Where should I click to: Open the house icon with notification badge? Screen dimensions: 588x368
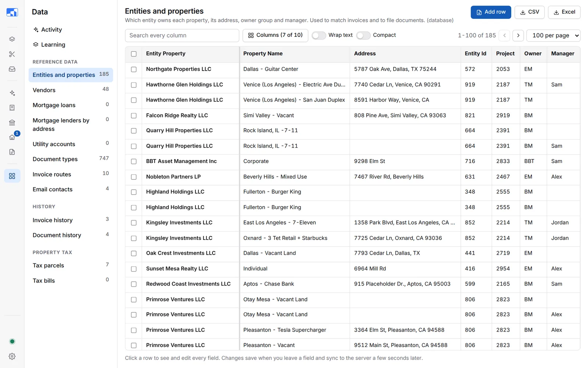click(x=12, y=137)
